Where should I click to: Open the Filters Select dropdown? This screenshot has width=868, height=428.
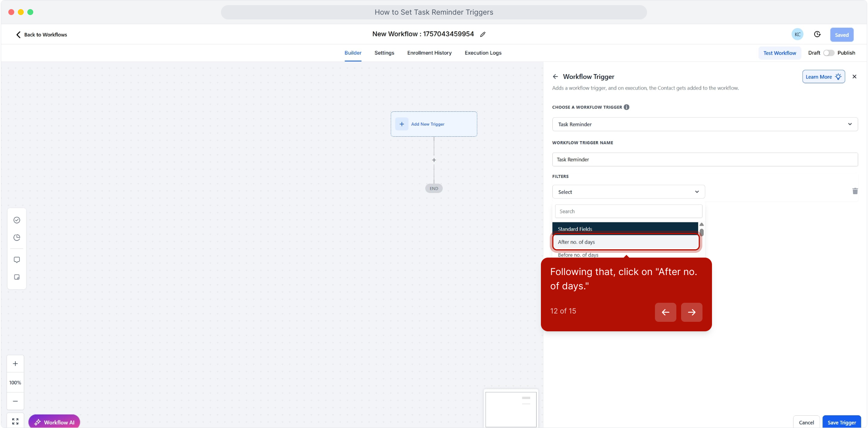point(628,192)
